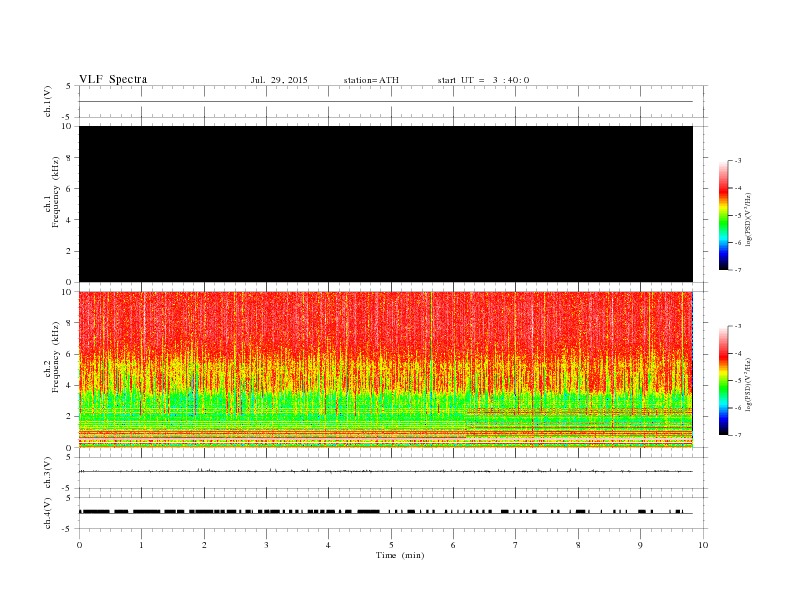The image size is (792, 612).
Task: Click the ch.2 color bar's log(PSD) label
Action: click(748, 384)
